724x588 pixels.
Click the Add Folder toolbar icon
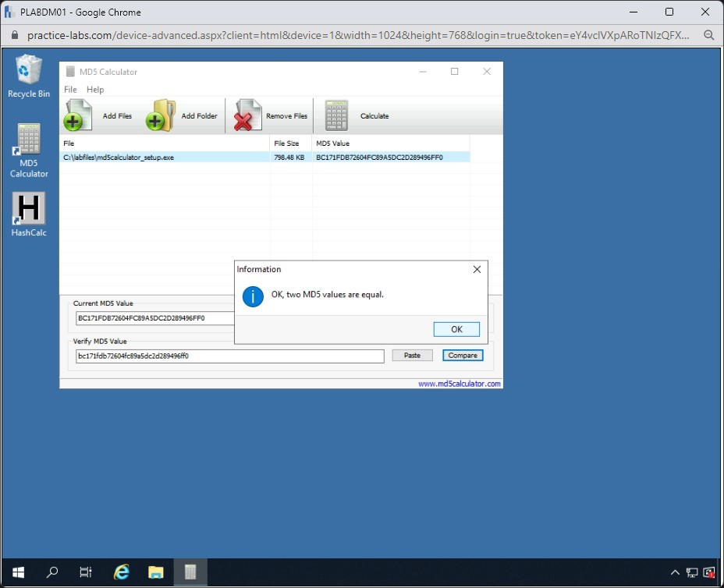pos(160,115)
